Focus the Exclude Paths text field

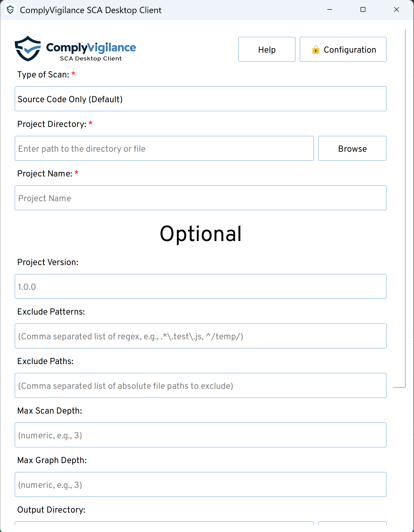click(200, 385)
